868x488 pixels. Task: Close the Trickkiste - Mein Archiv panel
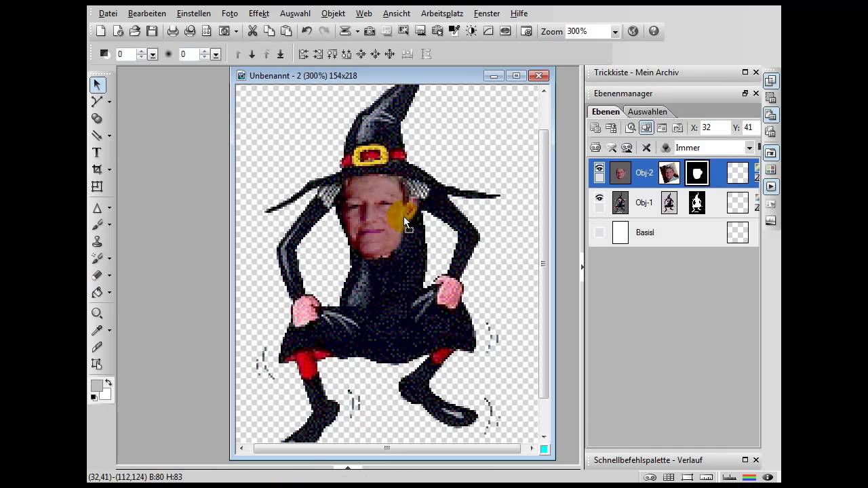pos(756,73)
